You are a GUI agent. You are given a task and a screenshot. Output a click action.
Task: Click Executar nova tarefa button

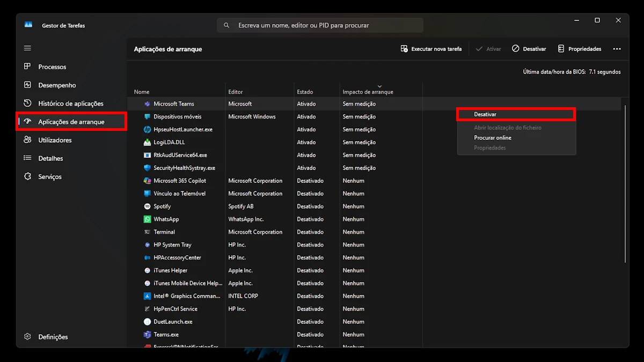tap(431, 49)
